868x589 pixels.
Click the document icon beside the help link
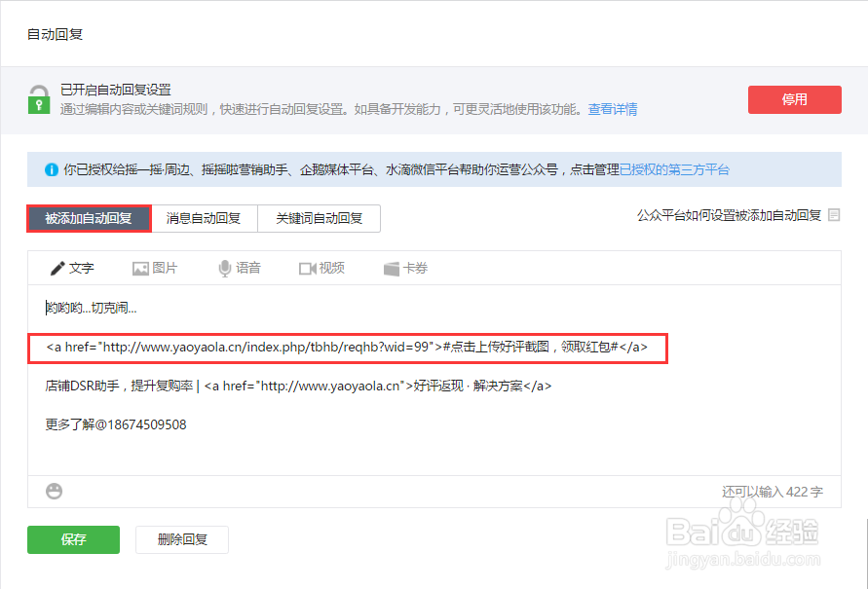834,215
